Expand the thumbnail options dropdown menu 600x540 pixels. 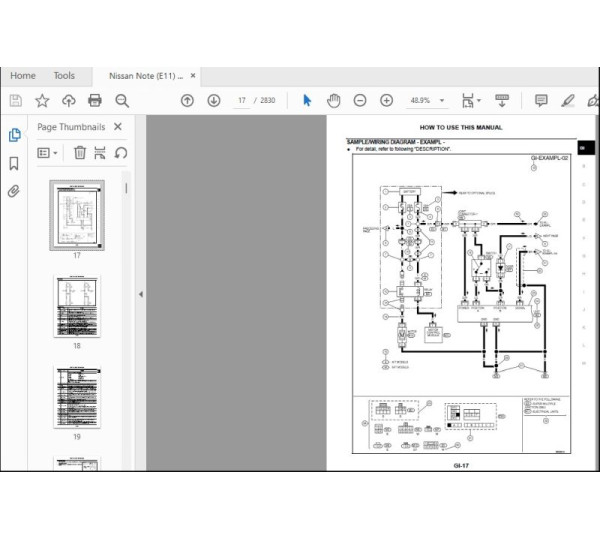coord(47,153)
